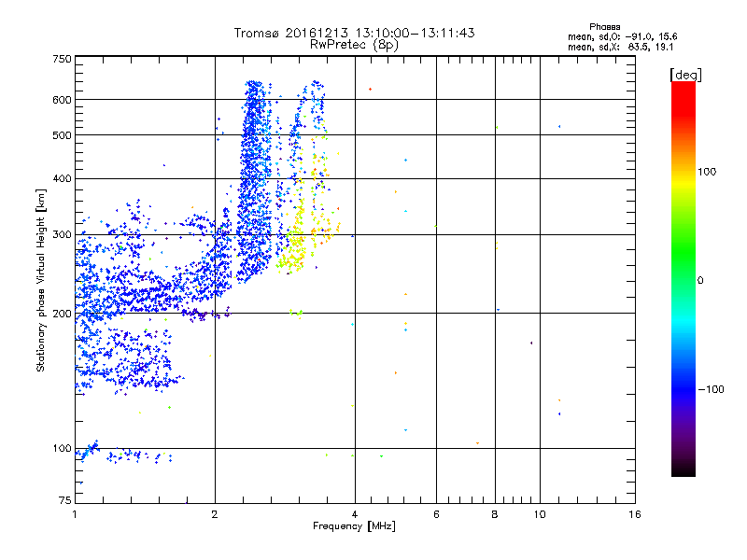Click the y-axis tick label '75'
This screenshot has width=747, height=560.
coord(65,500)
